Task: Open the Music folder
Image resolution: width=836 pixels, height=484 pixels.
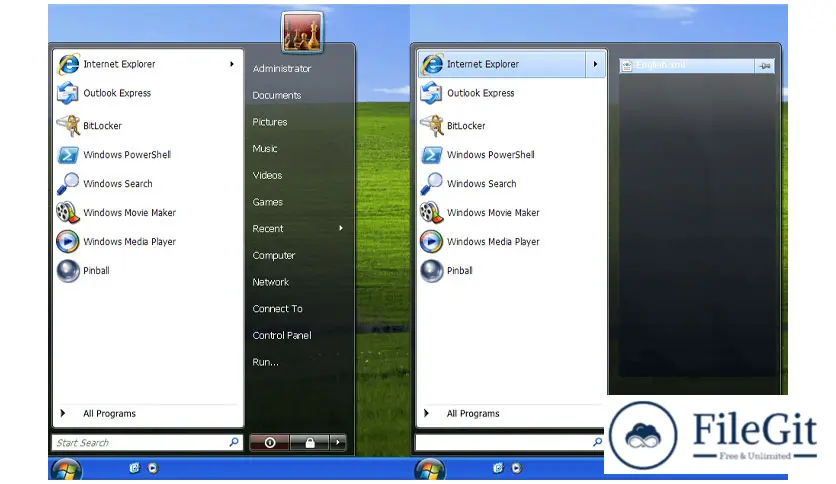Action: point(264,149)
